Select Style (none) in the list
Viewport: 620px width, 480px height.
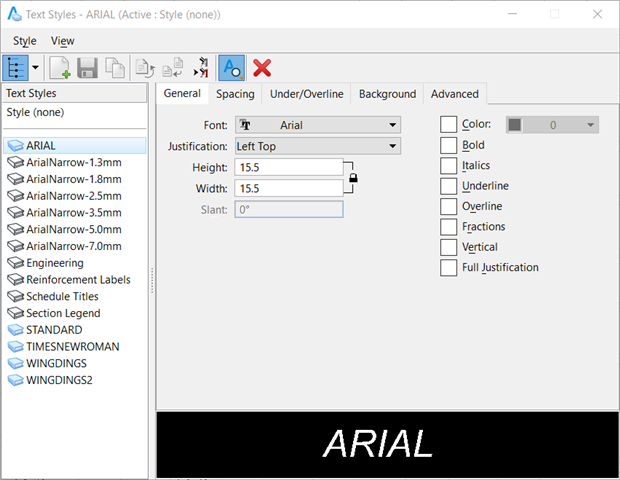coord(35,112)
